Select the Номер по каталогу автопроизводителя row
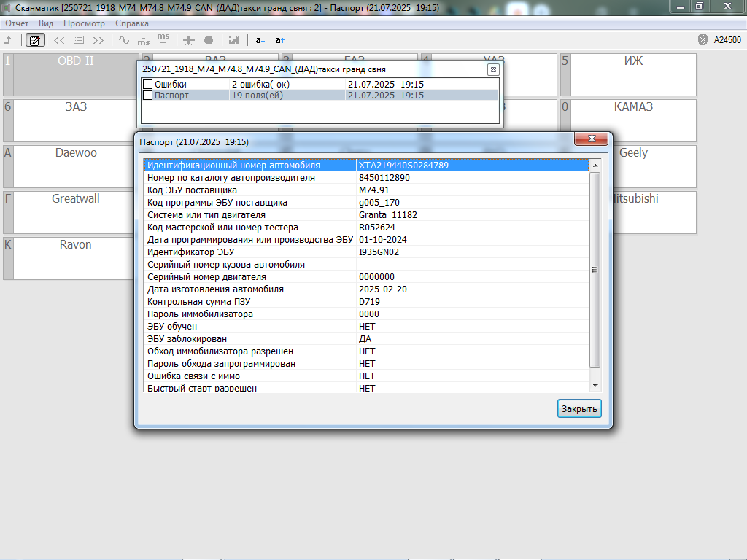This screenshot has width=747, height=560. [366, 178]
